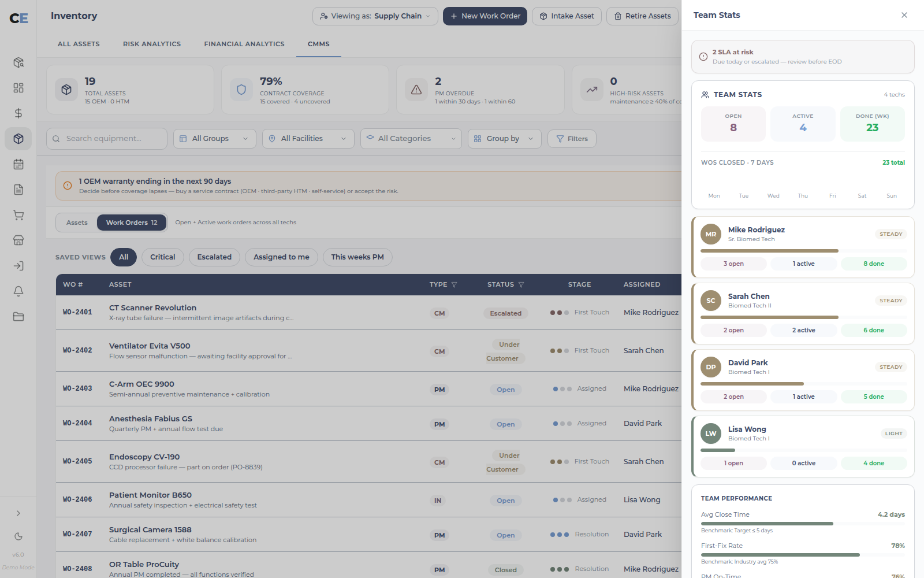Image resolution: width=924 pixels, height=578 pixels.
Task: Open the documents sidebar icon
Action: pyautogui.click(x=18, y=190)
